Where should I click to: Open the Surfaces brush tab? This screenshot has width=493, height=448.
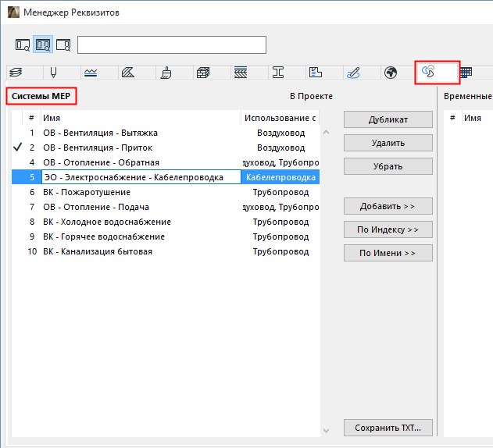tap(166, 73)
